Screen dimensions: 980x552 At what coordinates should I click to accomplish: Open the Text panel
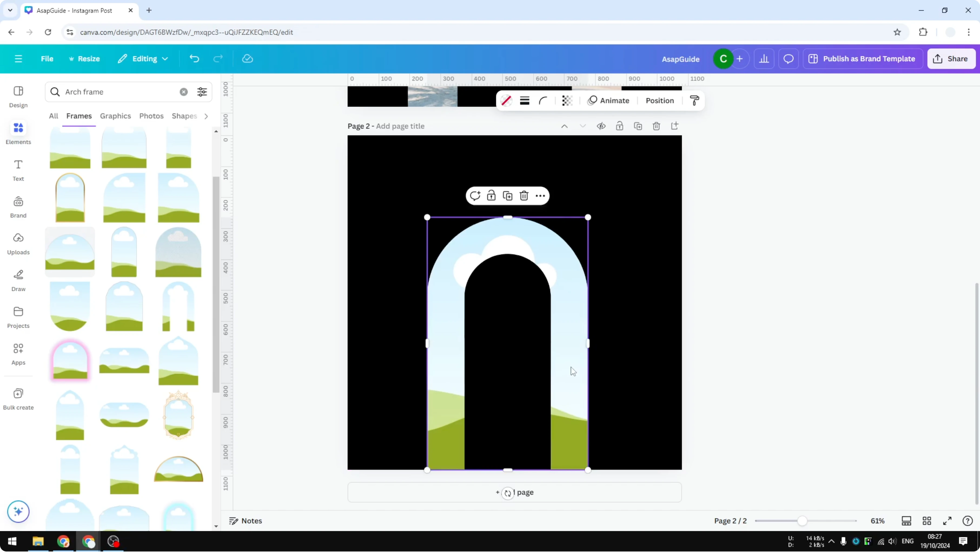point(18,170)
